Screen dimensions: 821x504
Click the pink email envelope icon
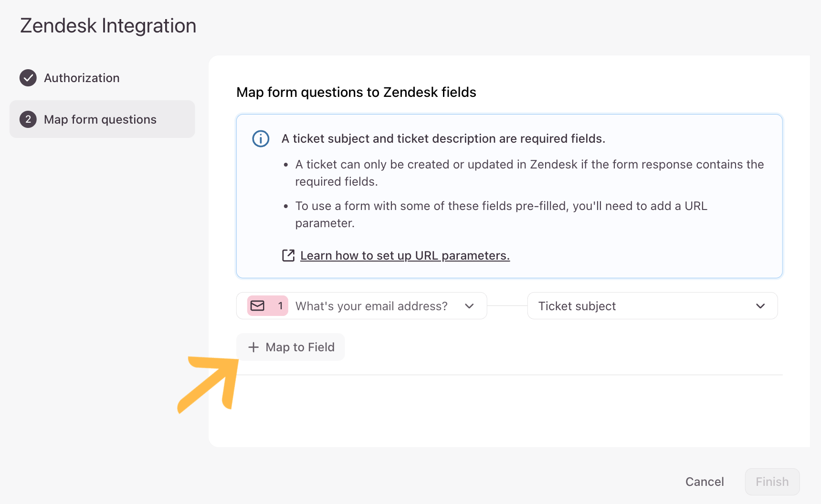coord(258,306)
